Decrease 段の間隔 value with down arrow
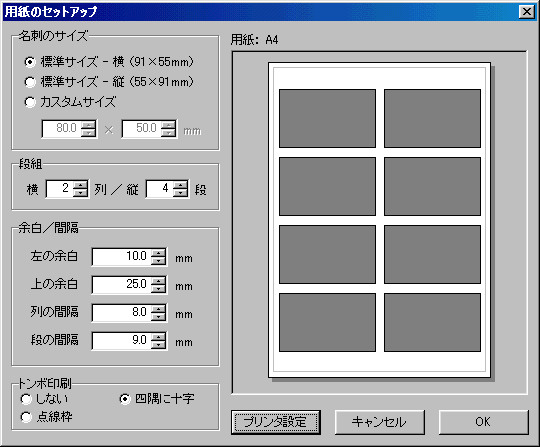 tap(158, 345)
